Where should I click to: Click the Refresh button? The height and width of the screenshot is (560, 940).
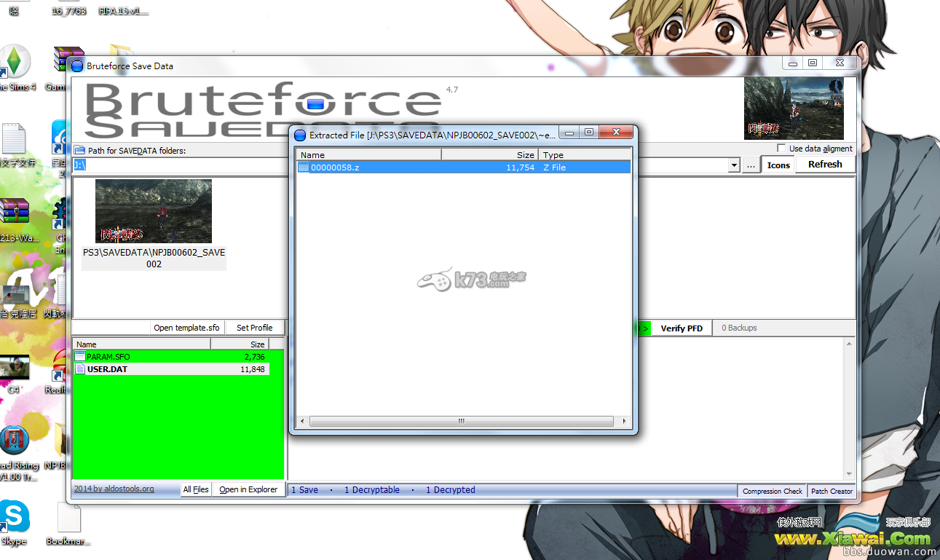[x=825, y=165]
